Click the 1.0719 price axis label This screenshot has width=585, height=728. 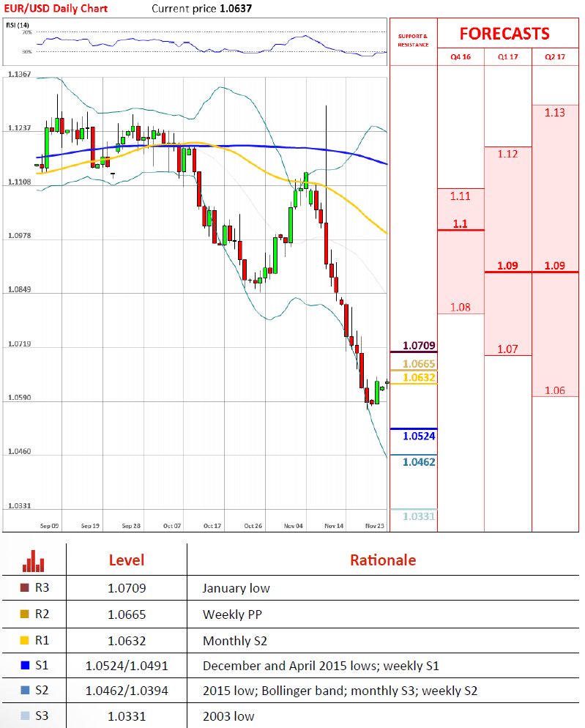20,344
